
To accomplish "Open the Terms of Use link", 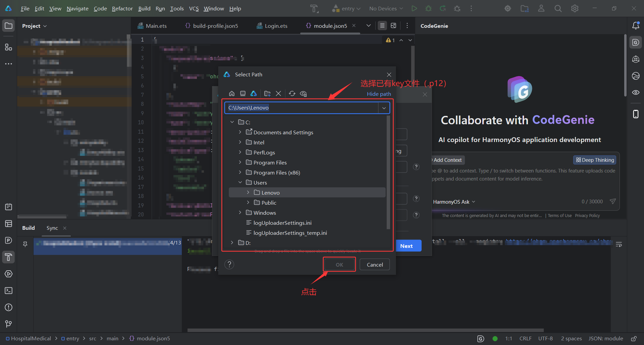I will 559,215.
